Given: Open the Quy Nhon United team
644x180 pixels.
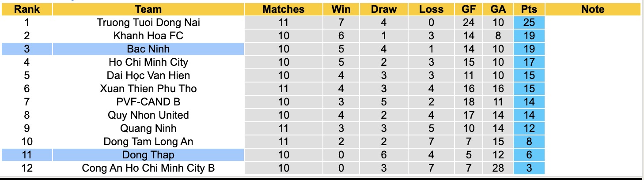Looking at the screenshot, I should click(x=148, y=115).
